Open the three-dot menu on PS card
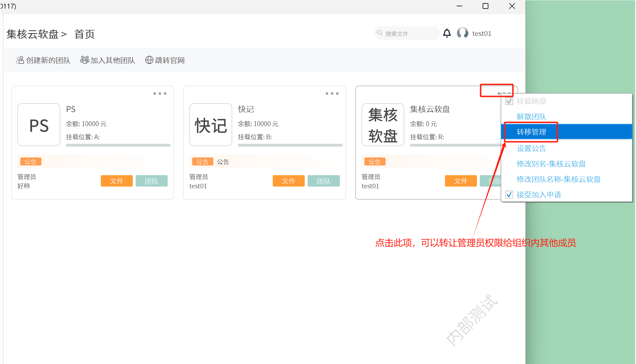636x364 pixels. [160, 94]
